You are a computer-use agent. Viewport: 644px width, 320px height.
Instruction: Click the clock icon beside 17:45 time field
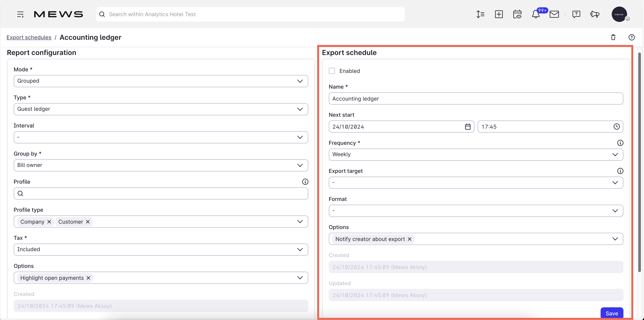(x=617, y=126)
